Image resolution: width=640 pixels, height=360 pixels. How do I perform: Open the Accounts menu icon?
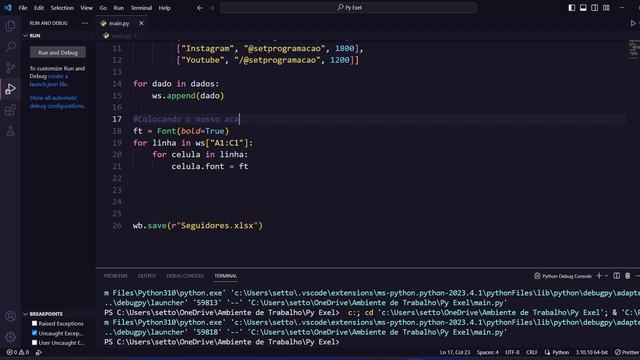(10, 316)
